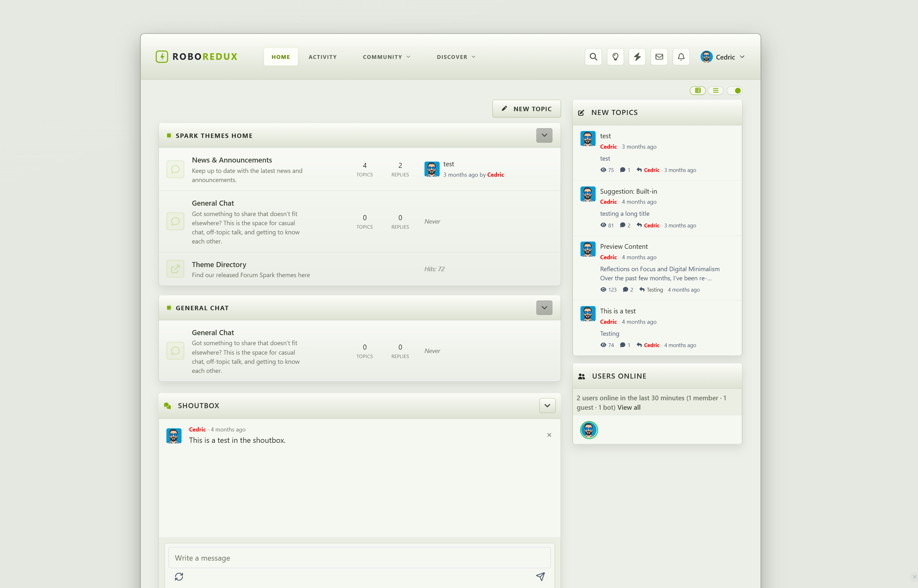Click the Theme Directory external link icon
The image size is (918, 588).
point(175,269)
